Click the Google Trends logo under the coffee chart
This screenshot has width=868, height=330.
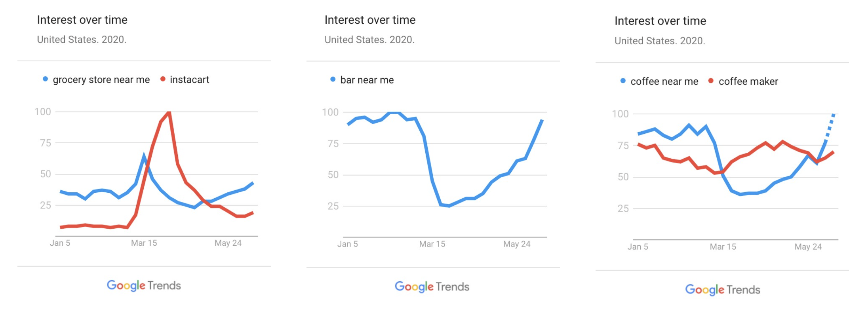[x=723, y=290]
